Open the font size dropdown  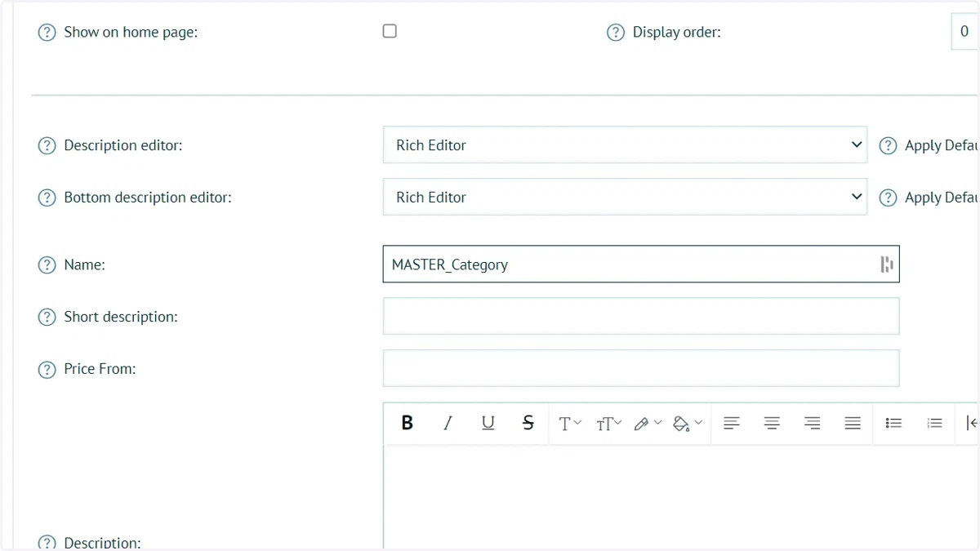pyautogui.click(x=609, y=423)
